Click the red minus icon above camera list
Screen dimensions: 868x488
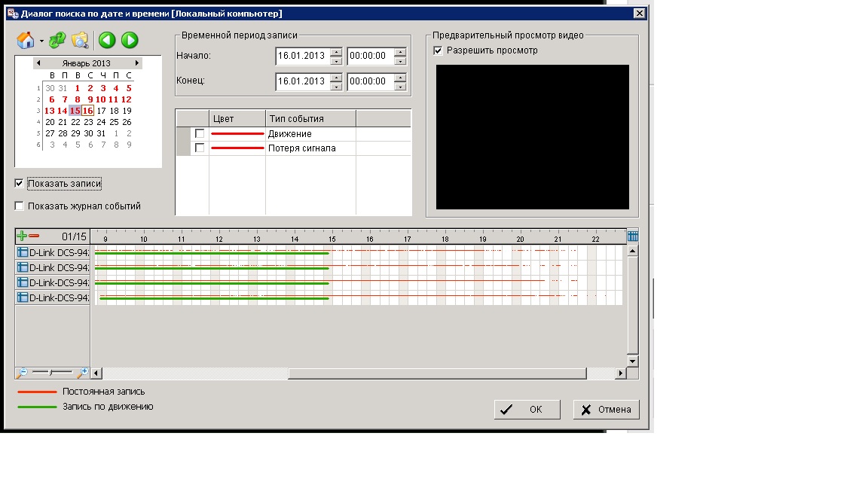[x=34, y=236]
